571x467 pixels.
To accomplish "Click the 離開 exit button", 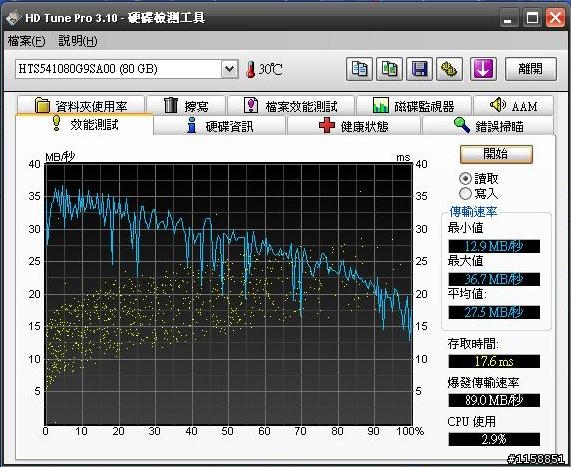I will (x=531, y=69).
